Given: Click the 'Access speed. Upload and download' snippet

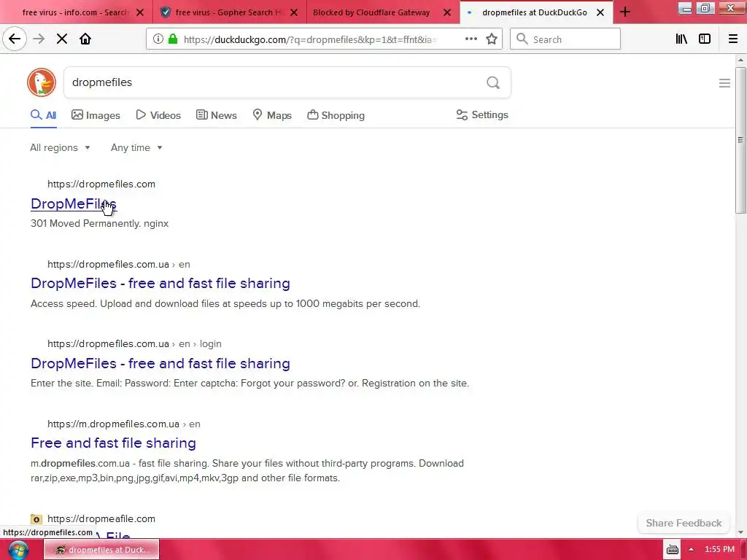Looking at the screenshot, I should click(x=225, y=303).
